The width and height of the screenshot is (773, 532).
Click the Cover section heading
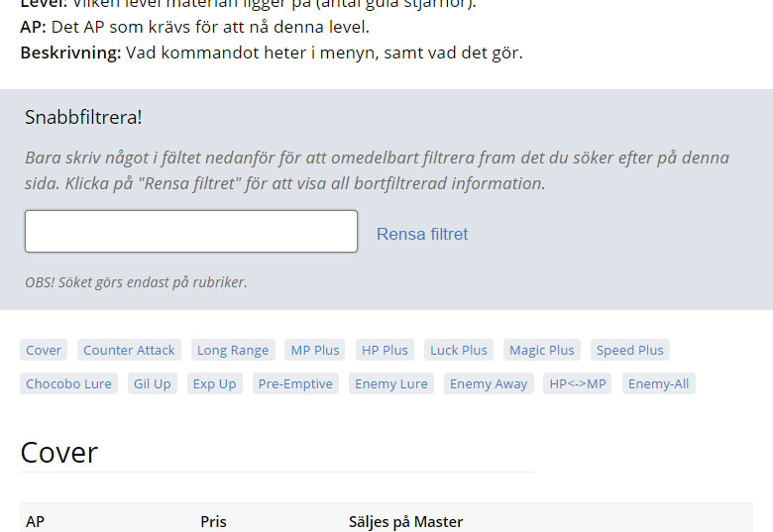[x=59, y=453]
